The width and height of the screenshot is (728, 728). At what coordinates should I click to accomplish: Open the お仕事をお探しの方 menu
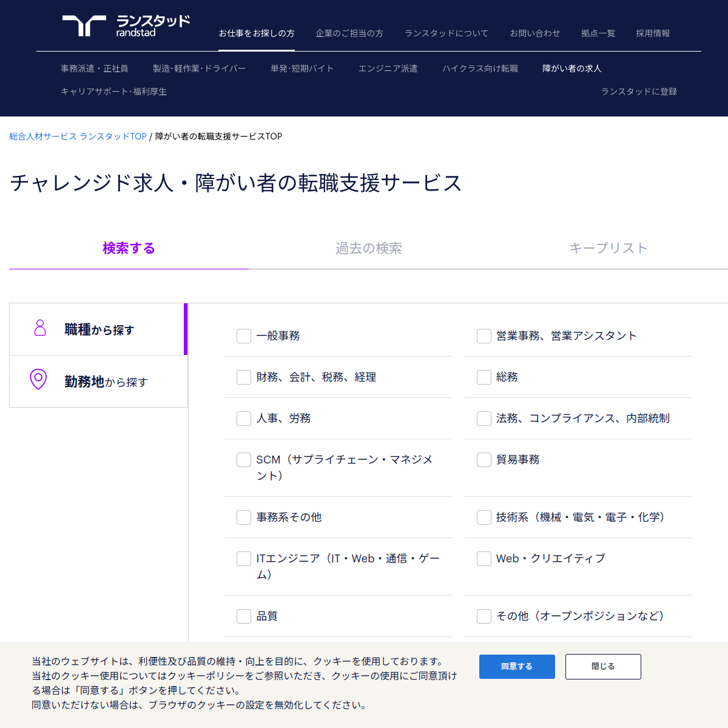[x=257, y=33]
